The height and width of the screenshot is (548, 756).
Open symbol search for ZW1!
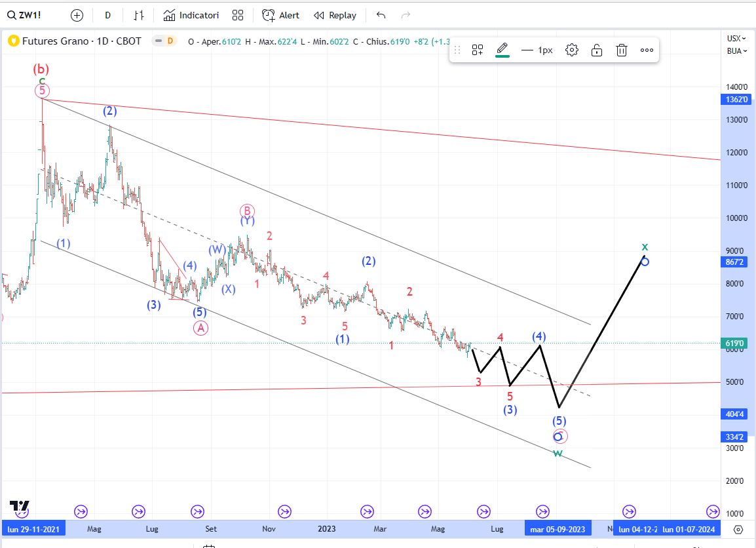click(24, 16)
